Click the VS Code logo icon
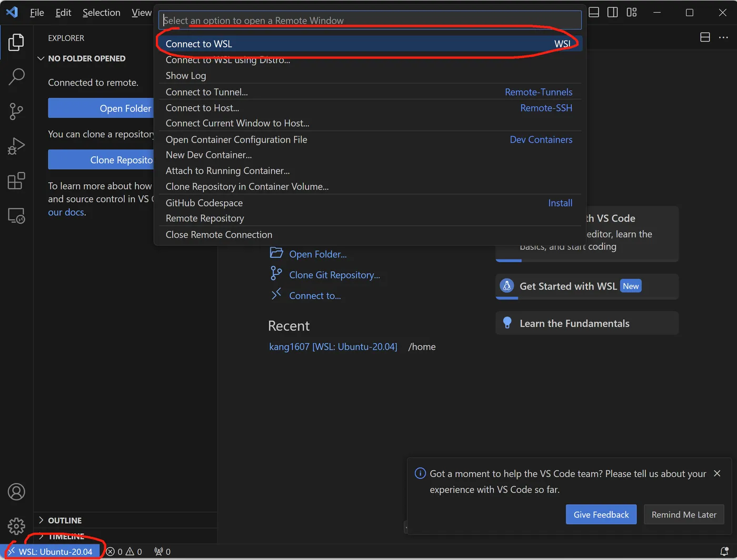 [x=12, y=12]
